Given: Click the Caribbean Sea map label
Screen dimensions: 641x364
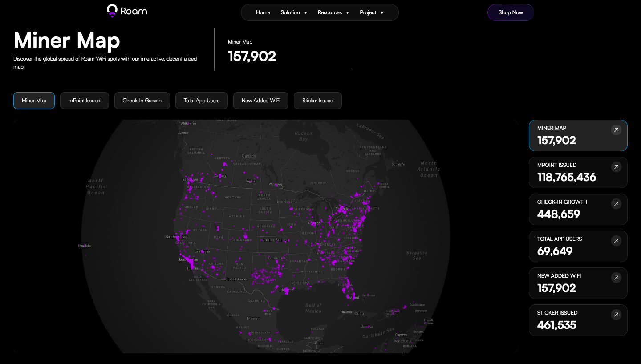Looking at the screenshot, I should tap(378, 332).
